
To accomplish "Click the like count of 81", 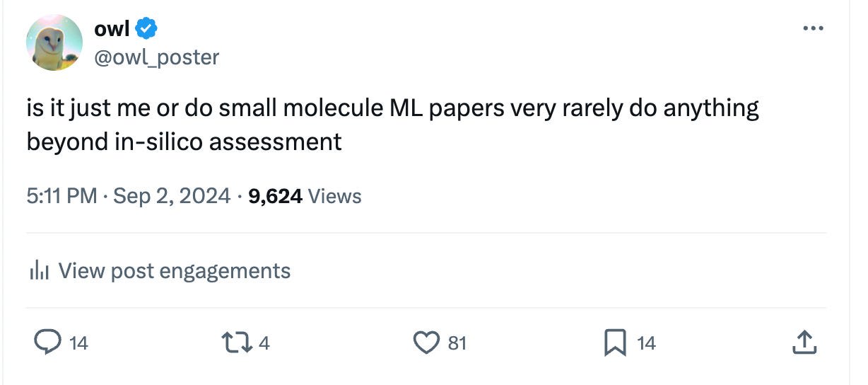I will [457, 344].
